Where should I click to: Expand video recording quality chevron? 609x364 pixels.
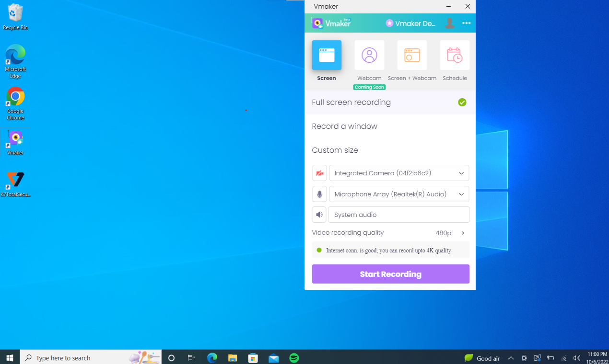click(463, 233)
